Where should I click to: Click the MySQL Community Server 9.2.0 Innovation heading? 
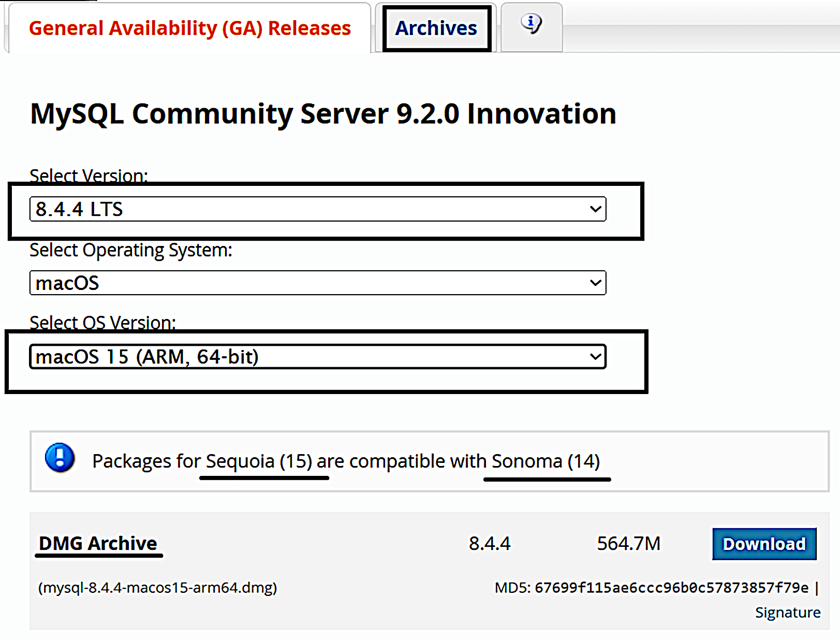(x=323, y=114)
